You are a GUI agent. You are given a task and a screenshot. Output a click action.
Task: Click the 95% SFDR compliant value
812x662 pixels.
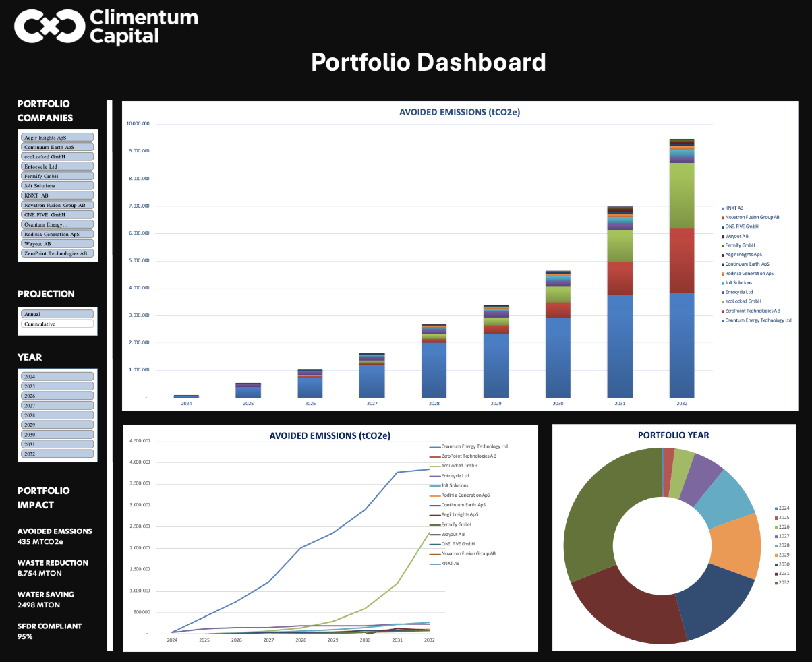pyautogui.click(x=25, y=636)
